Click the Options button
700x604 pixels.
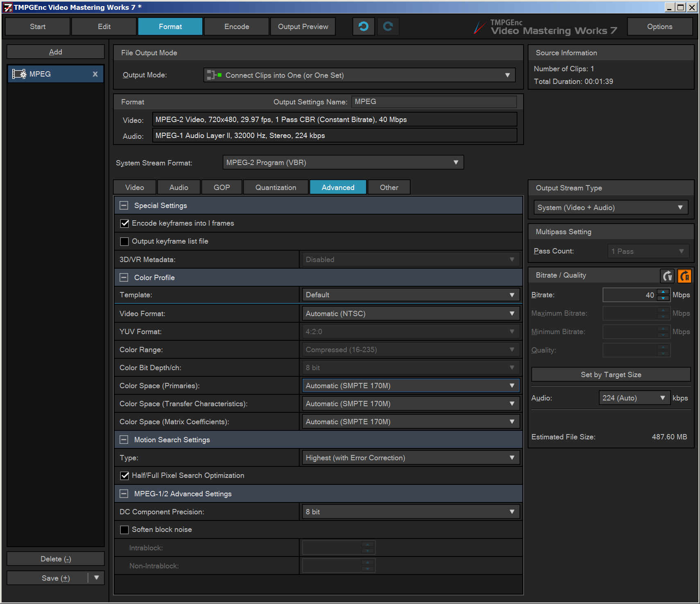pyautogui.click(x=659, y=27)
